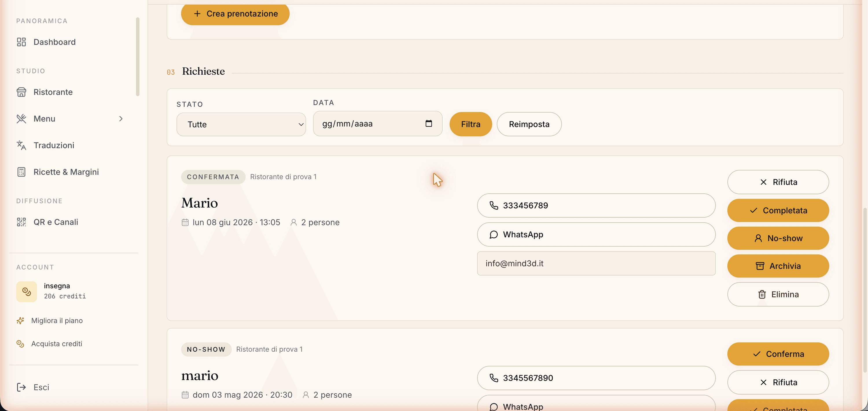Click the sidebar vertical scrollbar

pyautogui.click(x=137, y=57)
